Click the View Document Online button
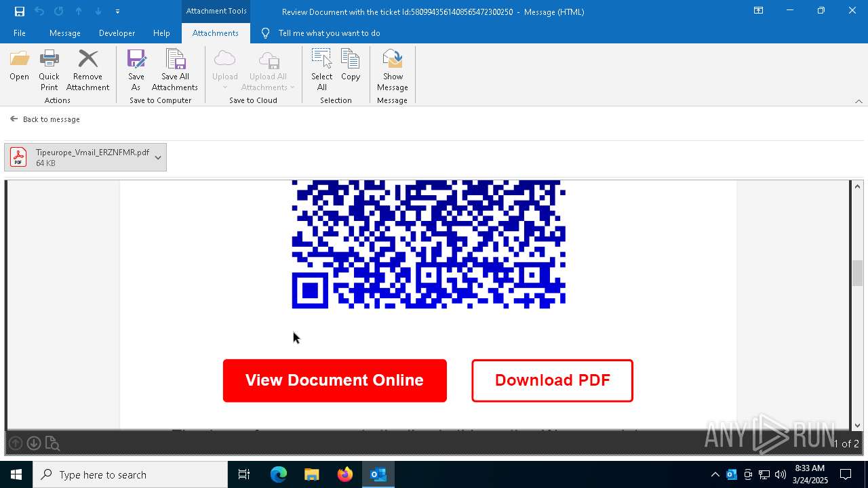This screenshot has height=488, width=868. pos(335,380)
